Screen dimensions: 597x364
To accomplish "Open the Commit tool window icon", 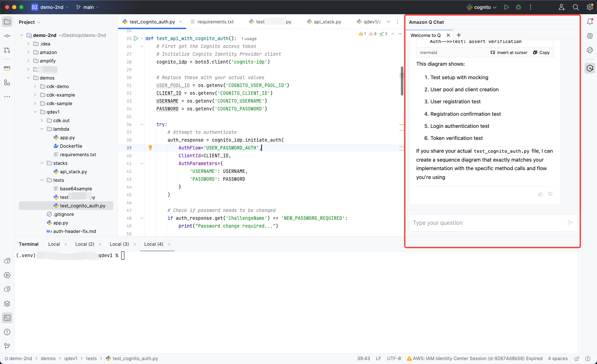I will tap(7, 36).
